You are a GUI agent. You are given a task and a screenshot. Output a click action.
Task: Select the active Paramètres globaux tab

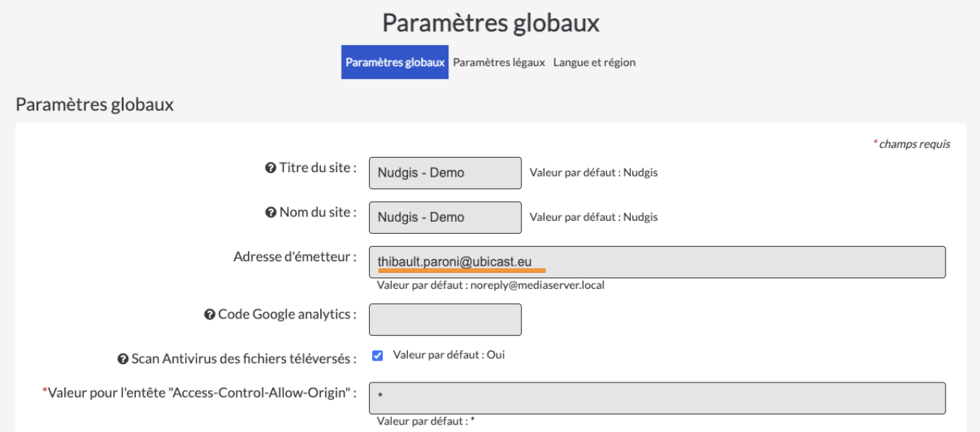[394, 62]
